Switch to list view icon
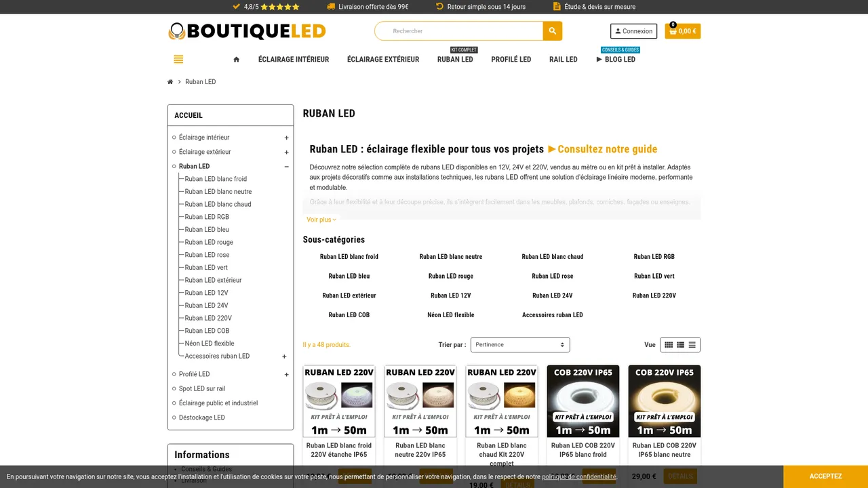Screen dimensions: 868x488 [x=680, y=345]
